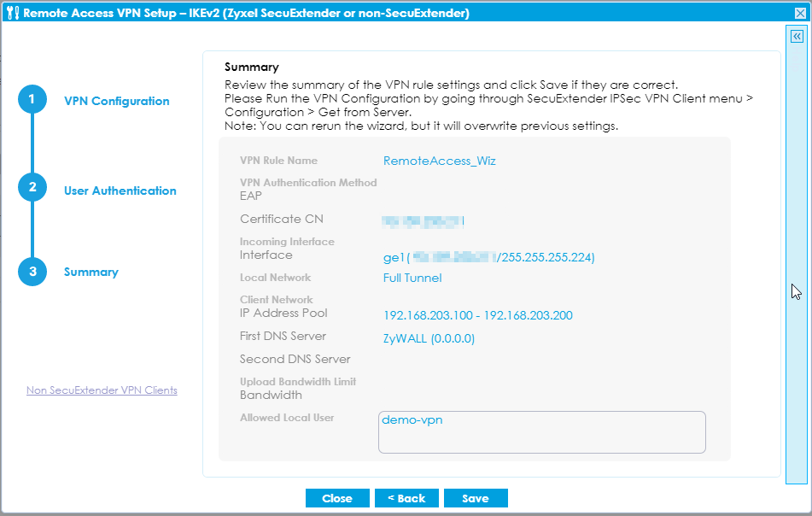812x516 pixels.
Task: Select the demo-vpn Allowed Local User field
Action: 541,431
